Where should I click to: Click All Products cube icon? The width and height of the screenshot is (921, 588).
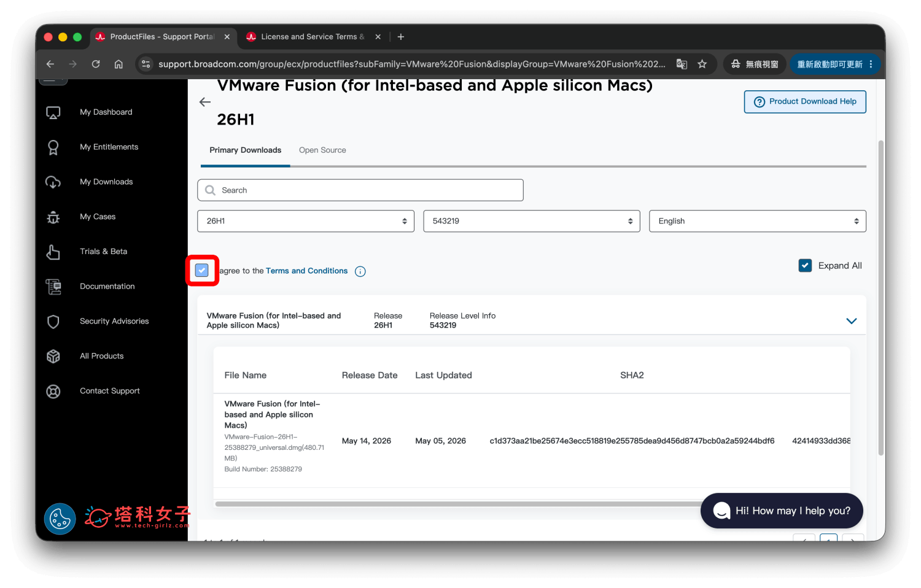coord(53,357)
